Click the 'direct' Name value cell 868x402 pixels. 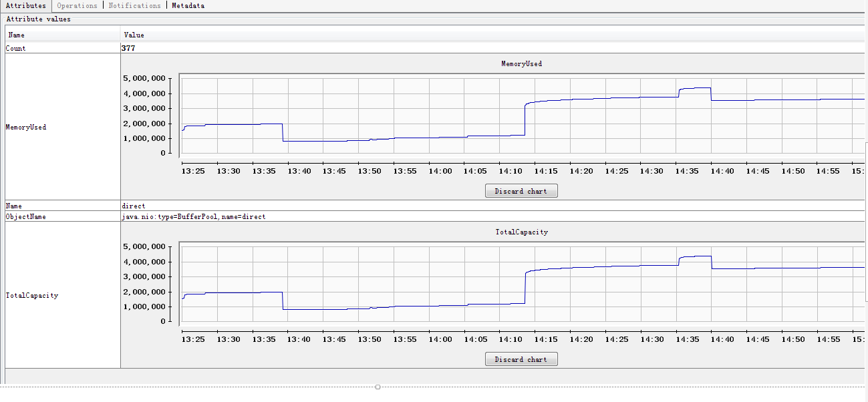tap(492, 206)
